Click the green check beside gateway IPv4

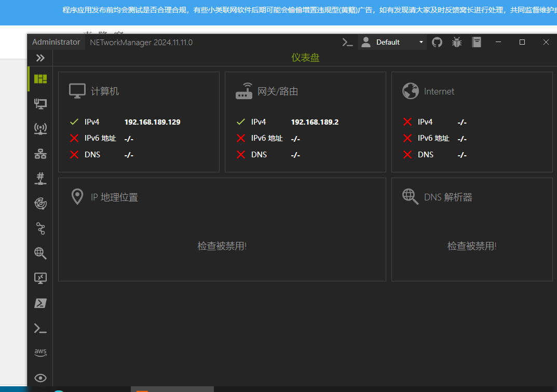pos(241,122)
